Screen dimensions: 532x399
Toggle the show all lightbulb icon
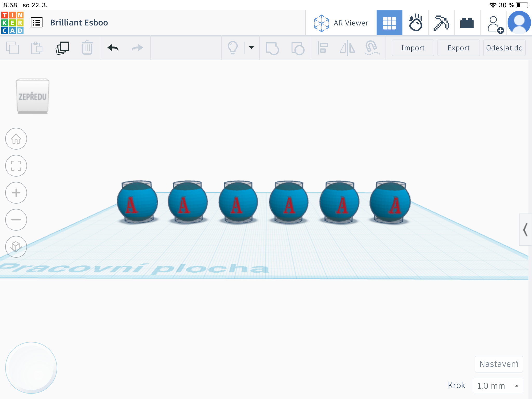pos(233,48)
